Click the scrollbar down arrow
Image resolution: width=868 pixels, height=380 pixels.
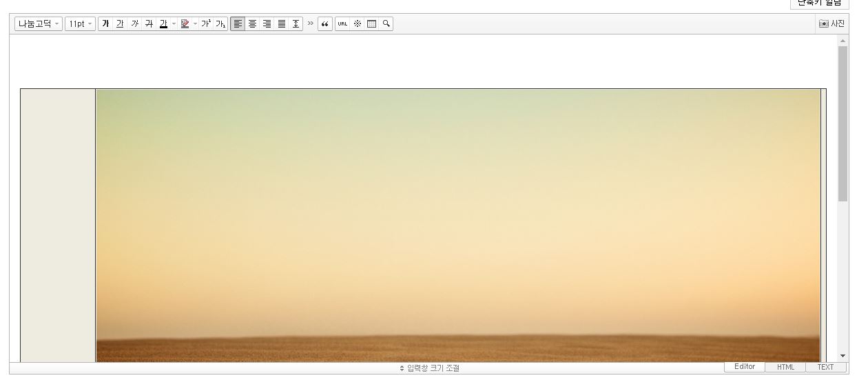tap(843, 356)
